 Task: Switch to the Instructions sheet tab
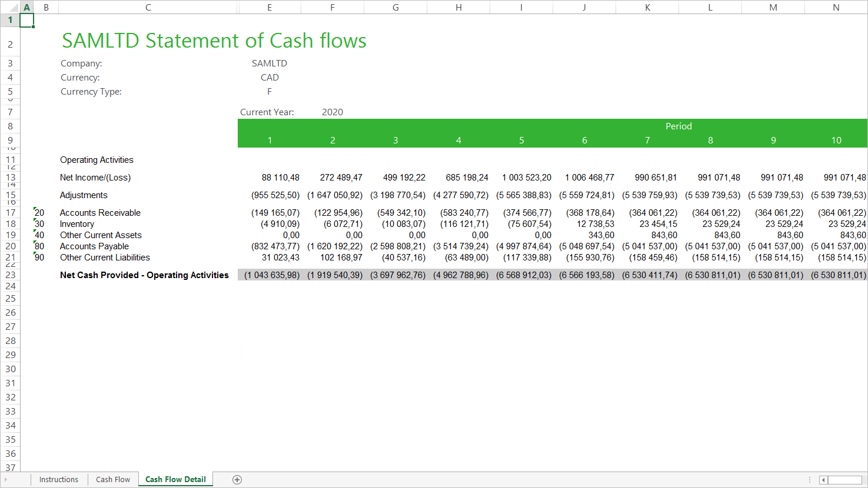[x=59, y=480]
